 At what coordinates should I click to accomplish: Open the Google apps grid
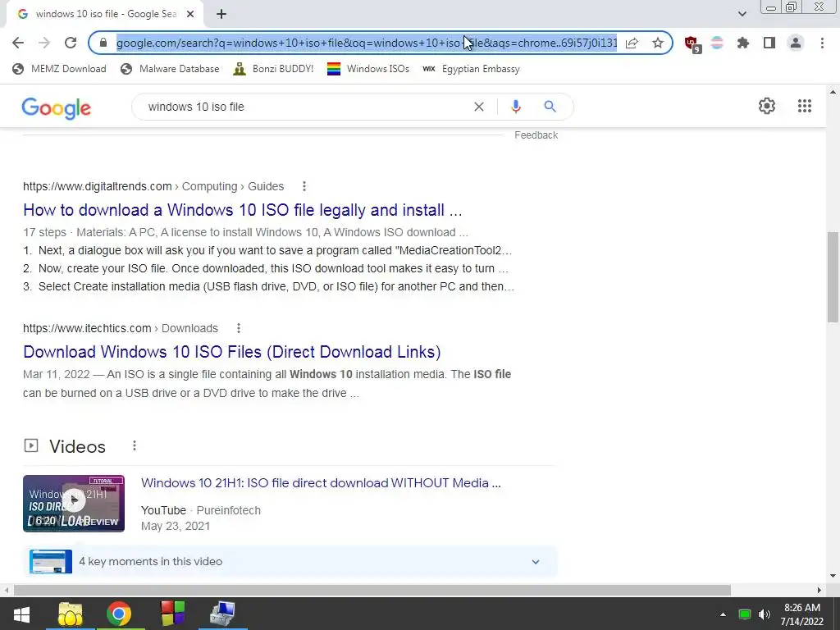coord(804,106)
